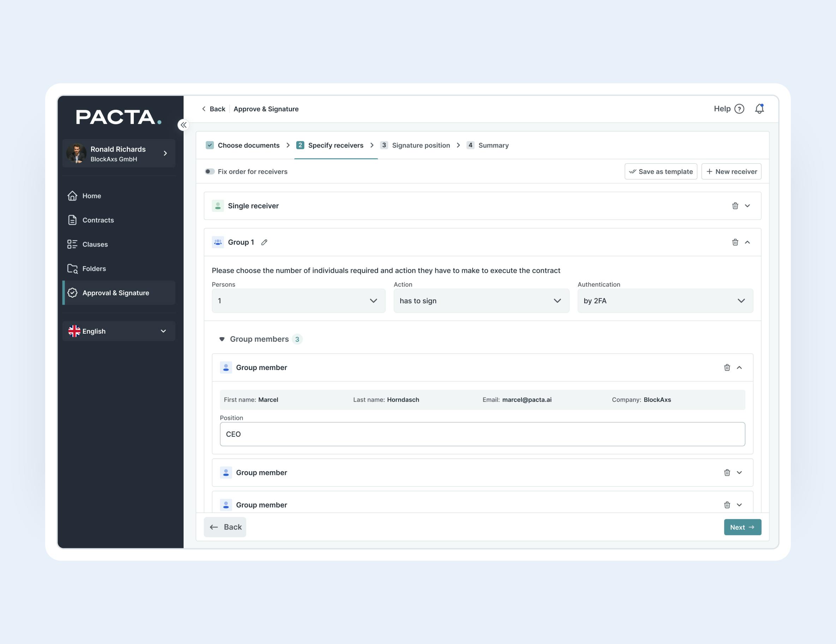
Task: Open the Help question mark icon
Action: point(739,109)
